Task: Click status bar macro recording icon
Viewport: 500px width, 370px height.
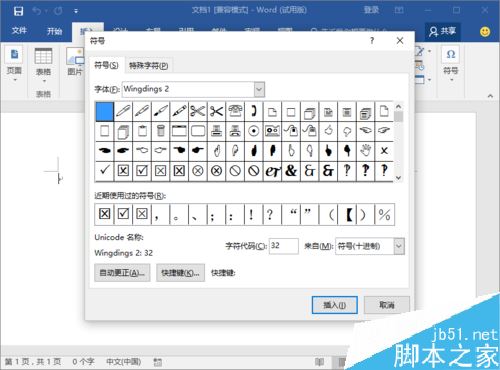Action: click(x=158, y=362)
